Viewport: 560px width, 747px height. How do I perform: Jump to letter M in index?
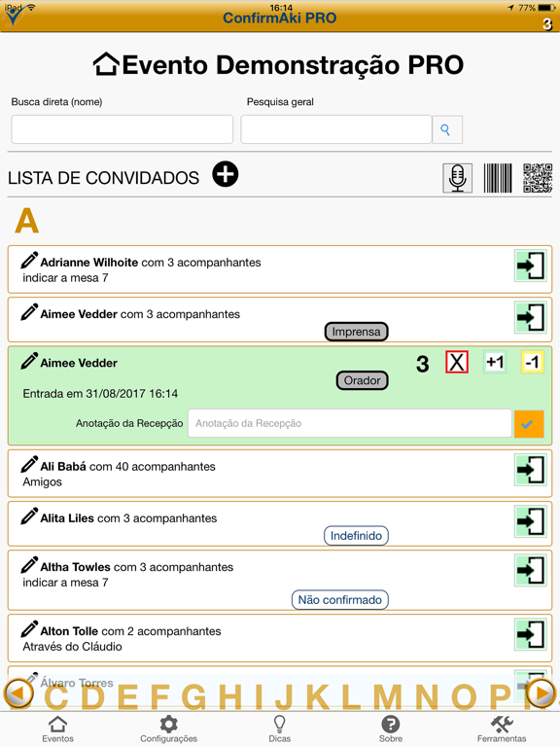coord(388,697)
